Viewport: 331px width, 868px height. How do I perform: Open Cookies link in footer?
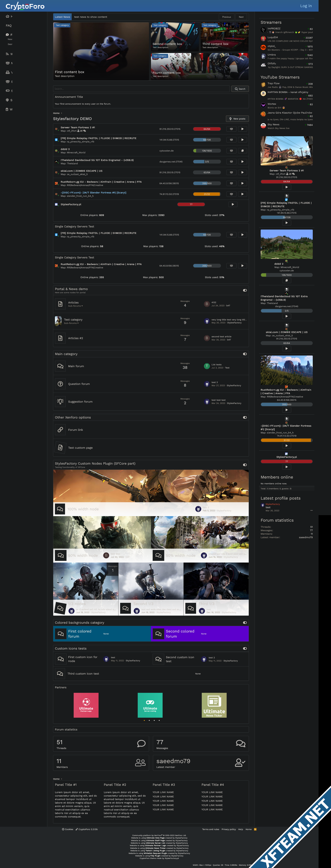[68, 829]
